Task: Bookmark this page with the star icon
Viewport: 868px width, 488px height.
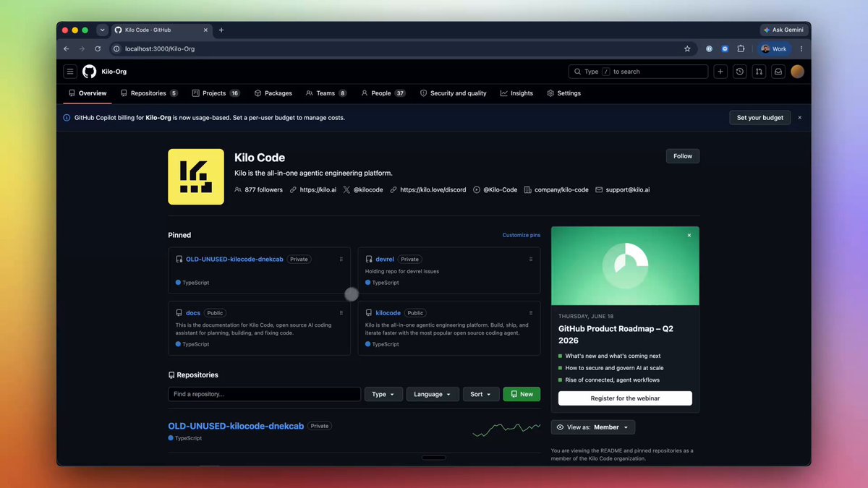Action: pos(687,49)
